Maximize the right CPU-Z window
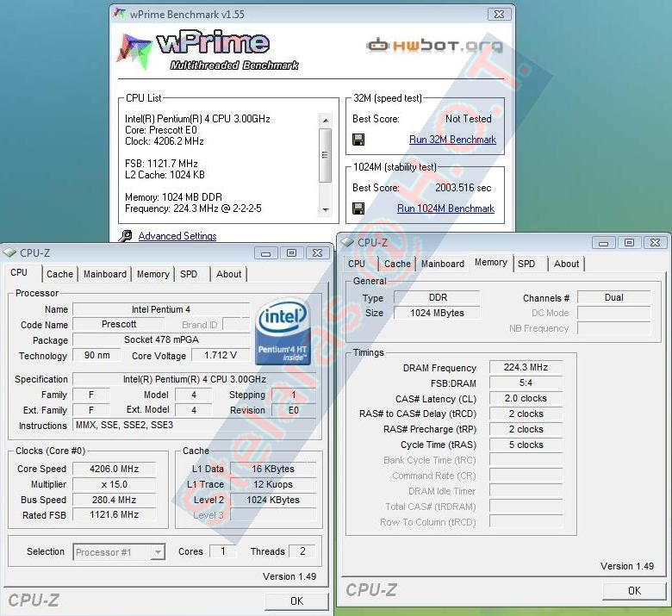Image resolution: width=672 pixels, height=616 pixels. pos(629,243)
